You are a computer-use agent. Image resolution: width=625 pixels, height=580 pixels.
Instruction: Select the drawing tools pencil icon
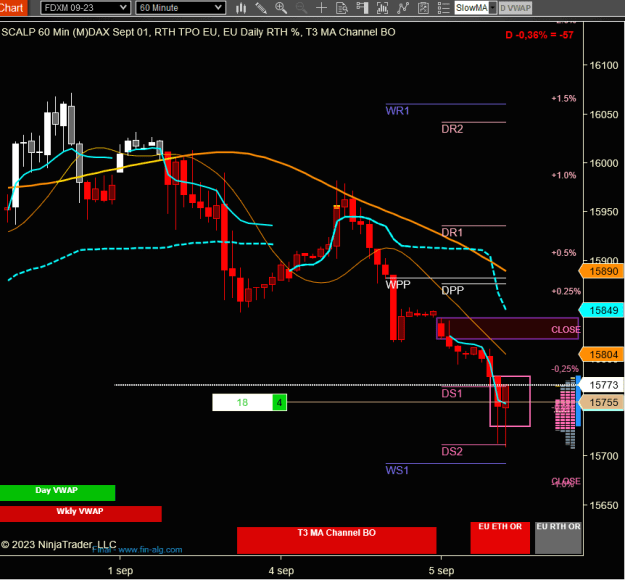click(261, 8)
